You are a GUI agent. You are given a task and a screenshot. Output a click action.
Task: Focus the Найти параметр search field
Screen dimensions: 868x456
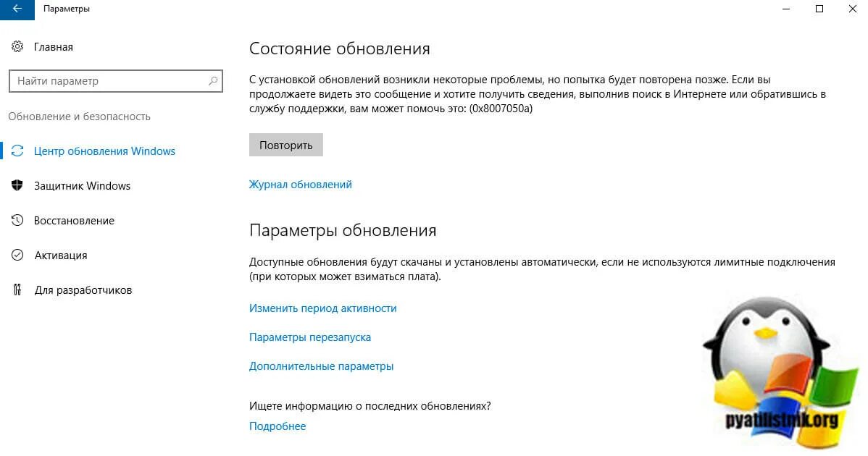pyautogui.click(x=116, y=80)
